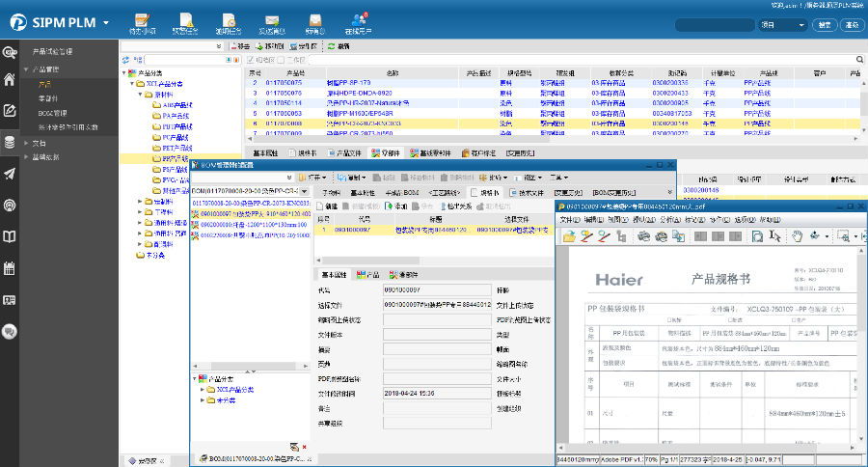Toggle the second checkbox above product table
The image size is (868, 467).
[279, 60]
